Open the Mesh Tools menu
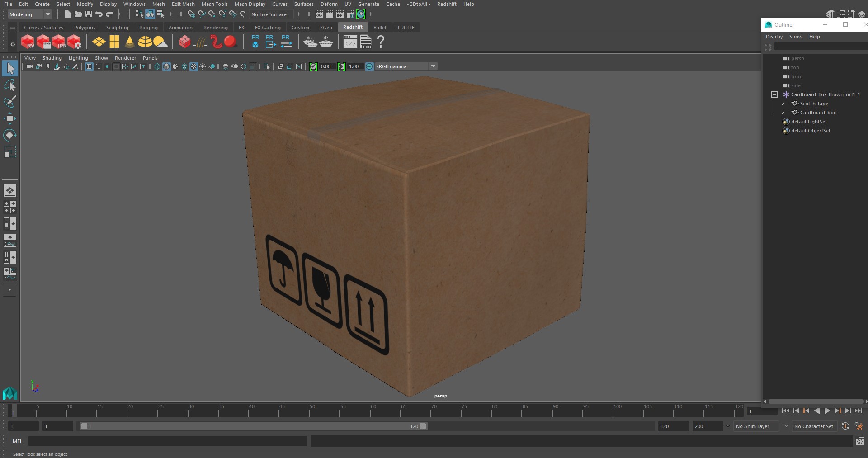The width and height of the screenshot is (868, 458). click(214, 4)
